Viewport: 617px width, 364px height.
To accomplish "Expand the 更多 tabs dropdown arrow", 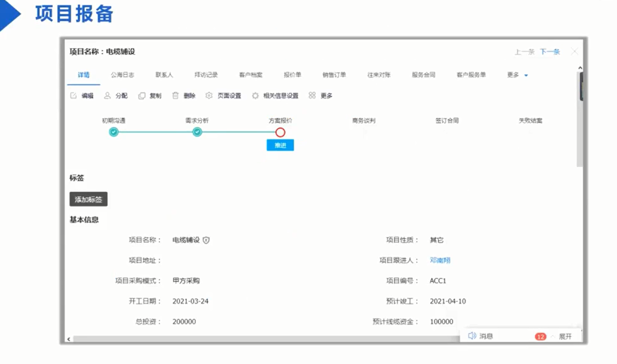I will (x=526, y=75).
